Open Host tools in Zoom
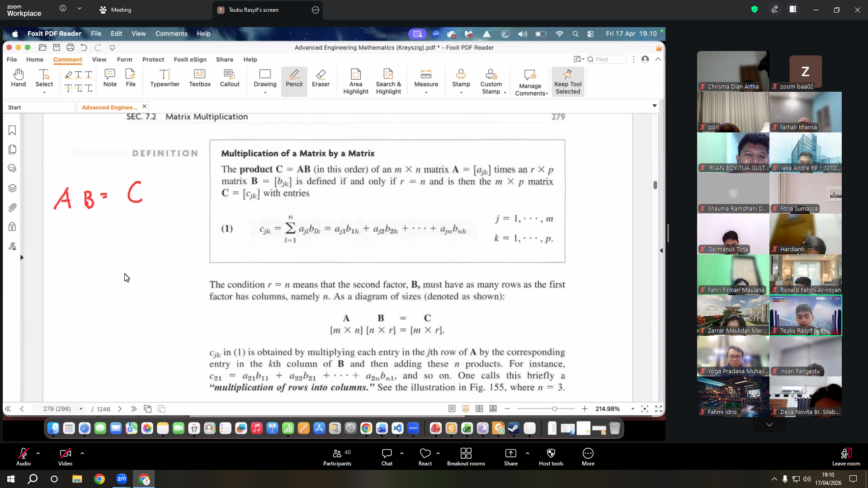 [551, 457]
